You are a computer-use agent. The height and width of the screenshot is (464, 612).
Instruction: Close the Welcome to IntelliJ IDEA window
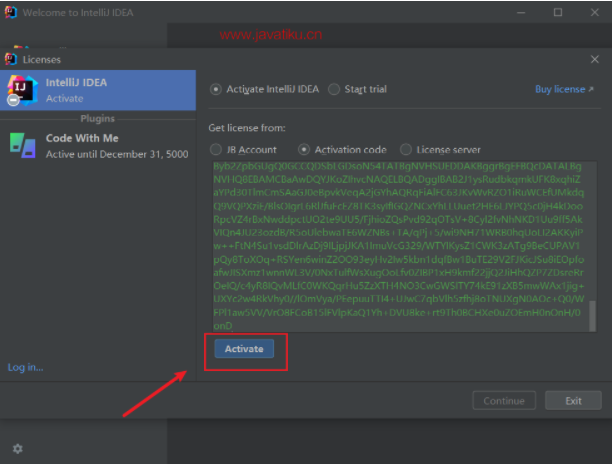tap(594, 12)
